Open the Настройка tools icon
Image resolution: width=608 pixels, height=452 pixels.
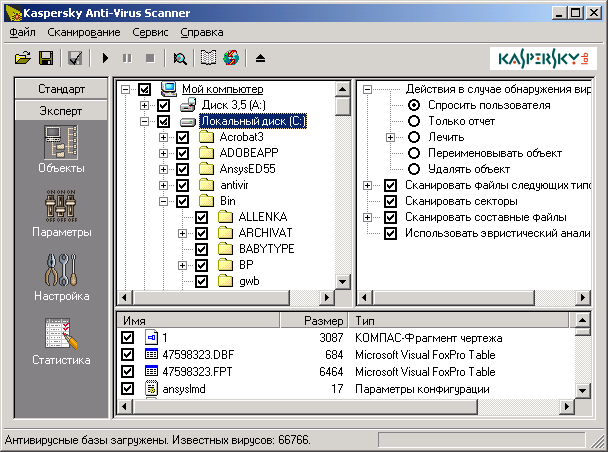click(61, 270)
